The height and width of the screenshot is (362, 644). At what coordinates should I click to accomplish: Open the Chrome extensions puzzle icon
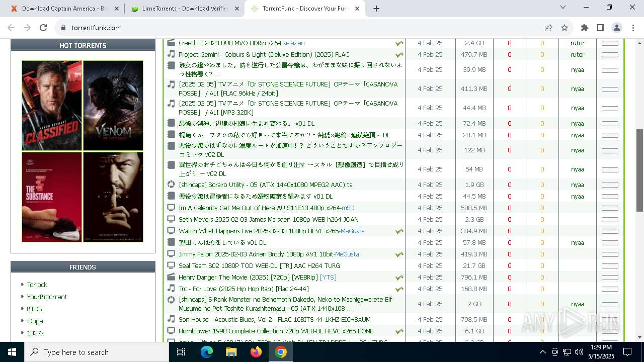point(584,28)
